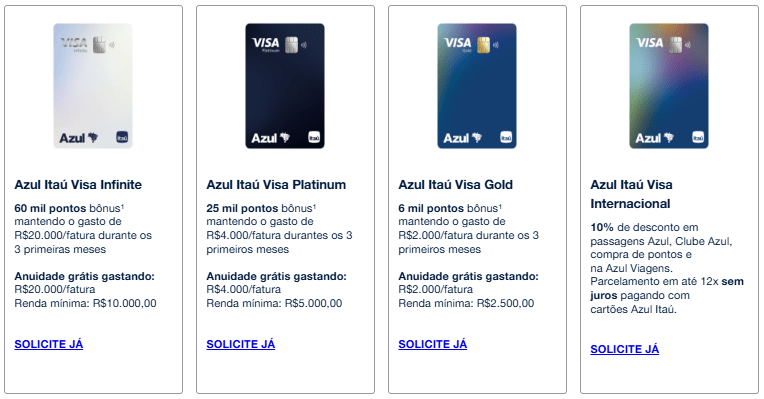Click Itaú logo on the Platinum card
Image resolution: width=764 pixels, height=399 pixels.
point(314,138)
